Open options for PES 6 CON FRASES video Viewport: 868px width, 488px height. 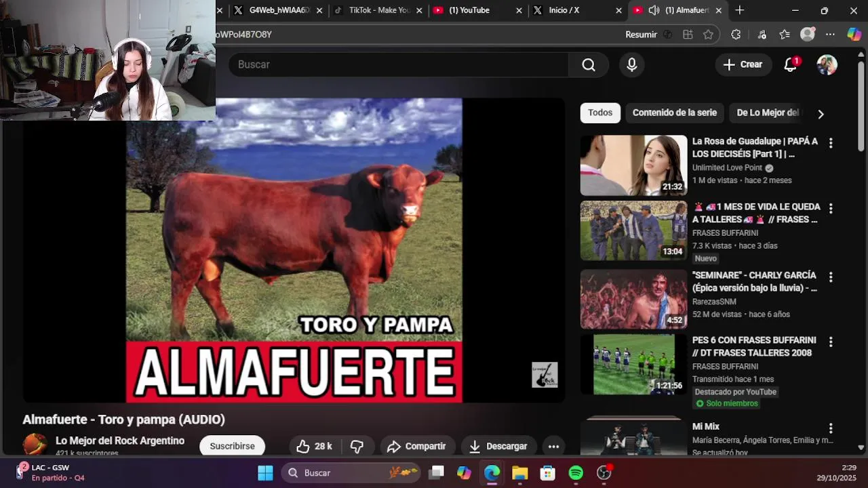coord(831,342)
